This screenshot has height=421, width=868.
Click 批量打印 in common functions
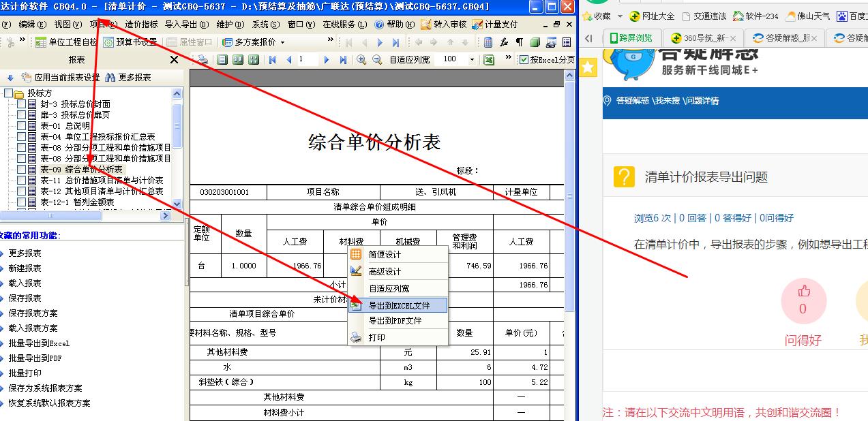tap(25, 373)
